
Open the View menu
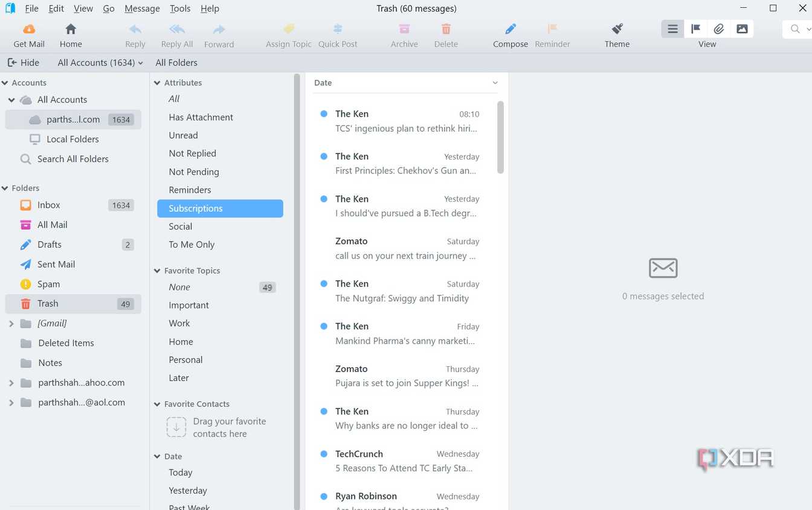coord(83,8)
